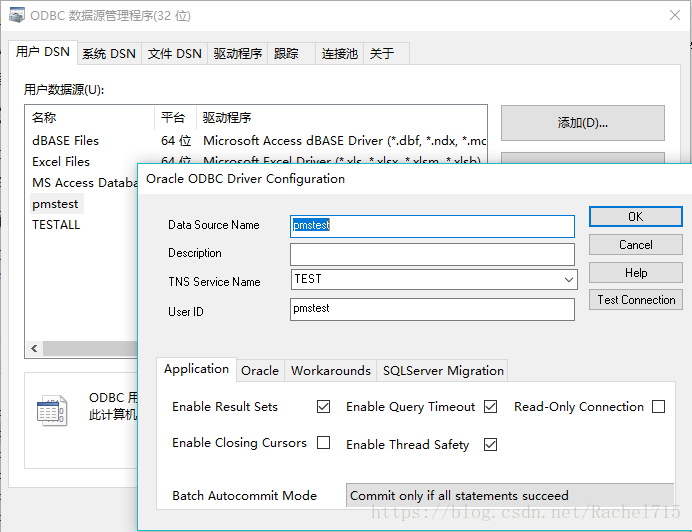Switch to the Oracle tab
The height and width of the screenshot is (532, 692).
pyautogui.click(x=260, y=370)
